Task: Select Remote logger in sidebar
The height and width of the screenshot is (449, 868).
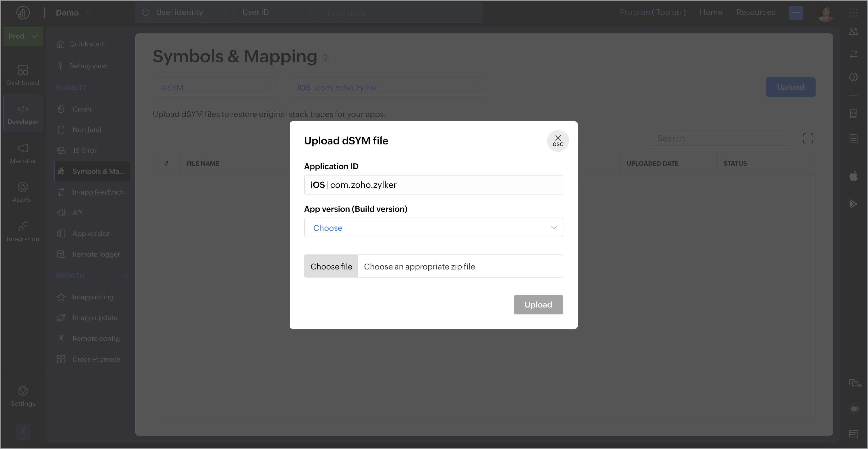Action: click(96, 254)
